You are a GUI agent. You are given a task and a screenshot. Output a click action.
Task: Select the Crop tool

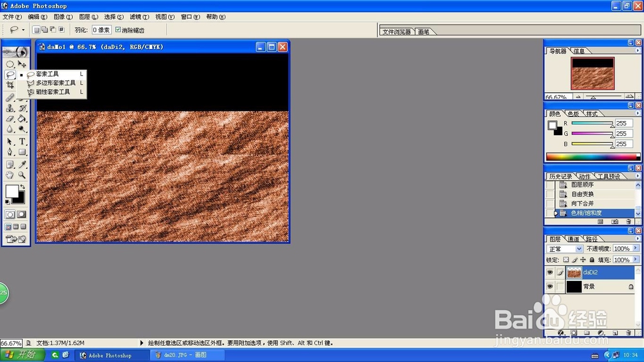tap(10, 85)
